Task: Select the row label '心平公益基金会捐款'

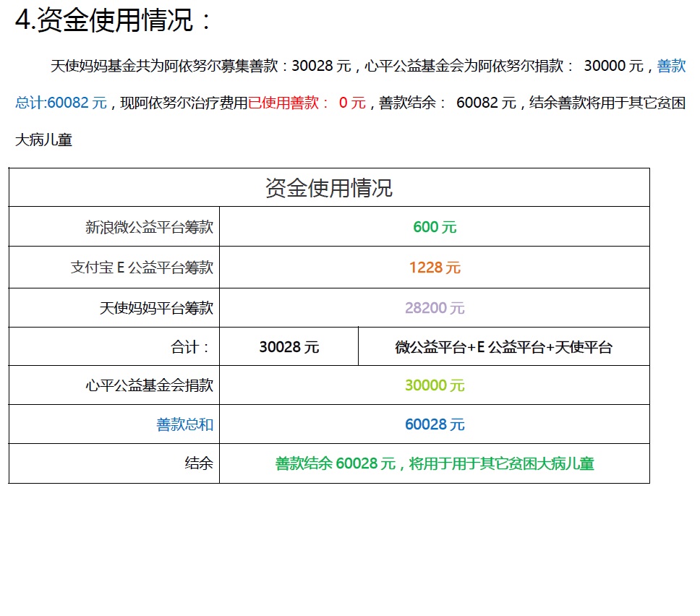Action: coord(149,385)
